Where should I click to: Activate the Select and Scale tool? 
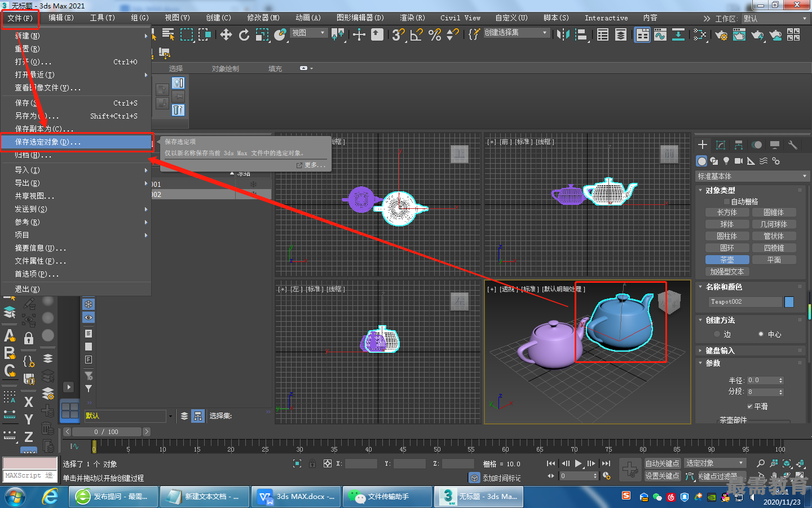(x=262, y=35)
